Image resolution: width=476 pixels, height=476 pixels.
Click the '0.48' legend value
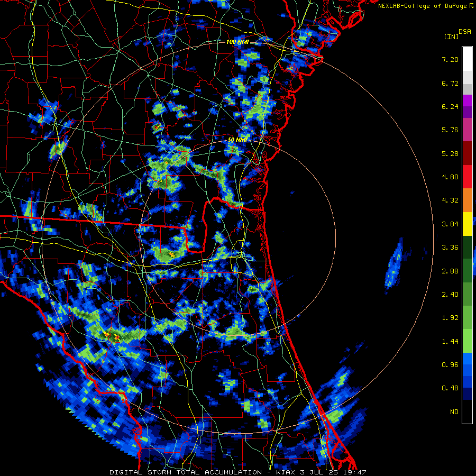tap(450, 388)
